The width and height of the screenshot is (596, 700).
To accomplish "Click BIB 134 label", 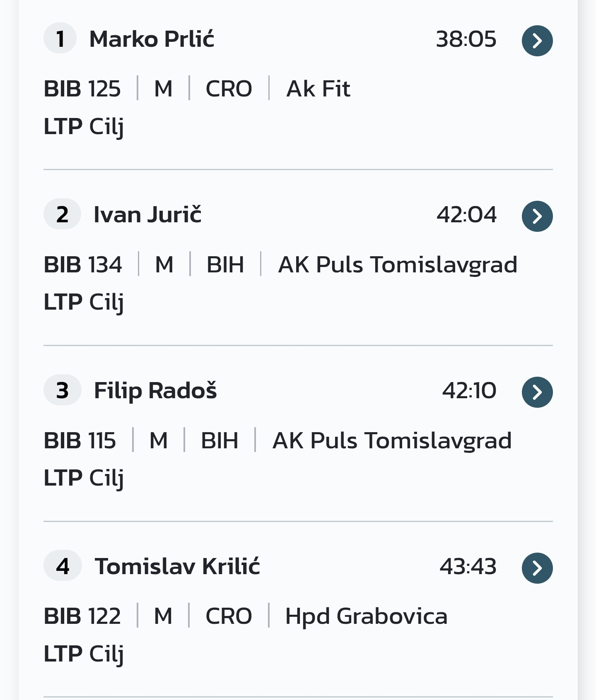I will pos(83,264).
